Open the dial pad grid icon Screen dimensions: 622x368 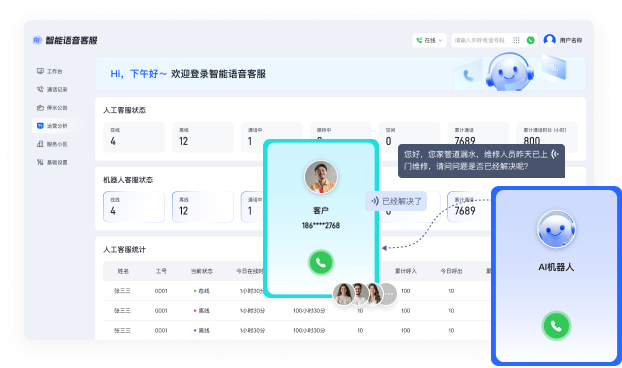click(516, 40)
